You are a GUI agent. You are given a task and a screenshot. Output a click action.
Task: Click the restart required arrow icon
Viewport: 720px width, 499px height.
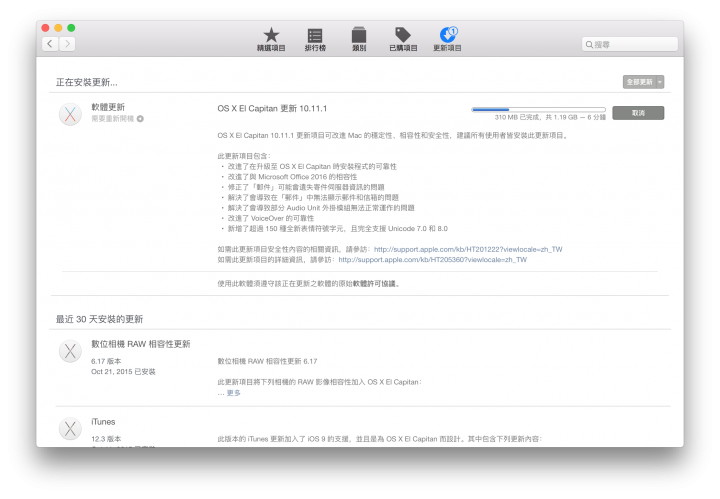pyautogui.click(x=141, y=119)
